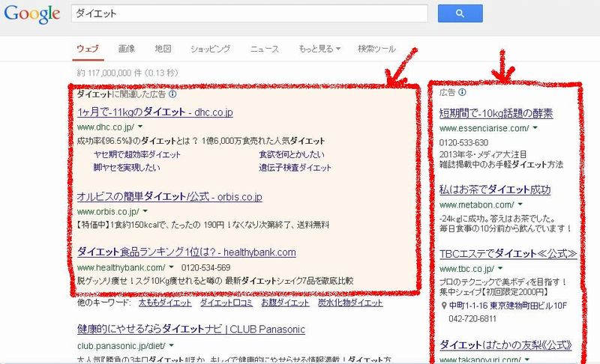Viewport: 600px width, 364px height.
Task: Click the blue search magnifier button
Action: pyautogui.click(x=460, y=13)
